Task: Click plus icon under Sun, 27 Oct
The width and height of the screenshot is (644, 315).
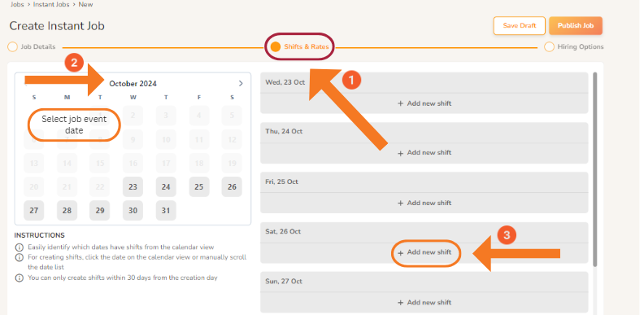Action: tap(400, 303)
